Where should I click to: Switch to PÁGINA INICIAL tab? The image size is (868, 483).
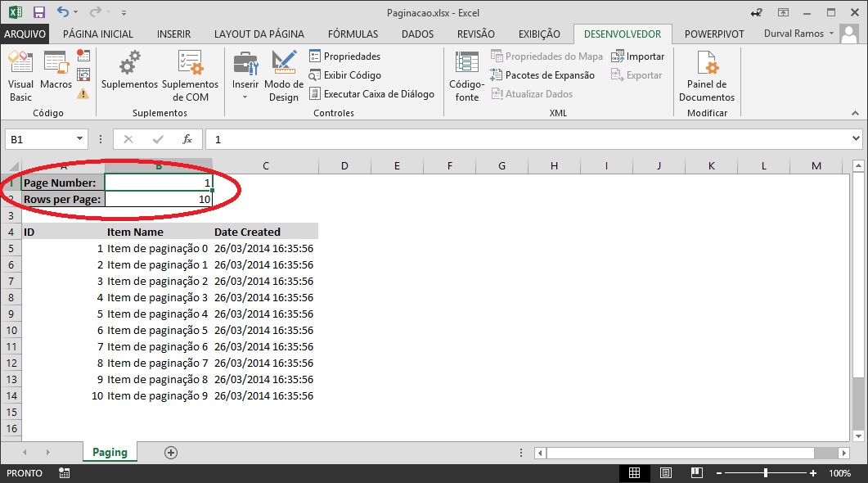pos(98,34)
